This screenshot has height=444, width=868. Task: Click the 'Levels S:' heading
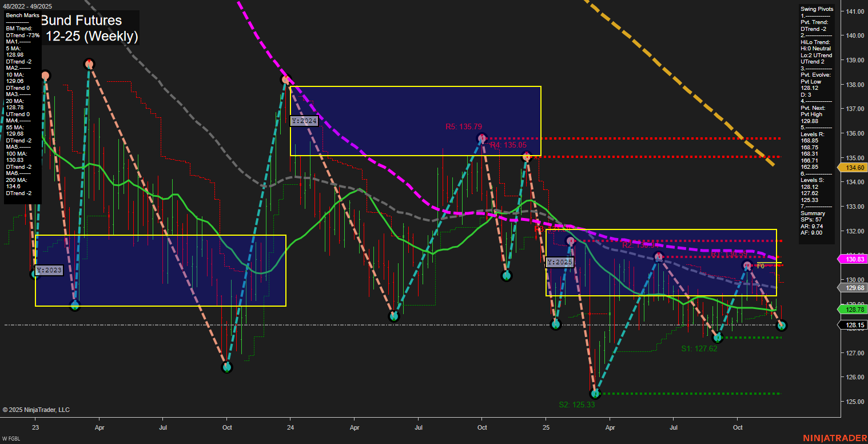(x=813, y=180)
